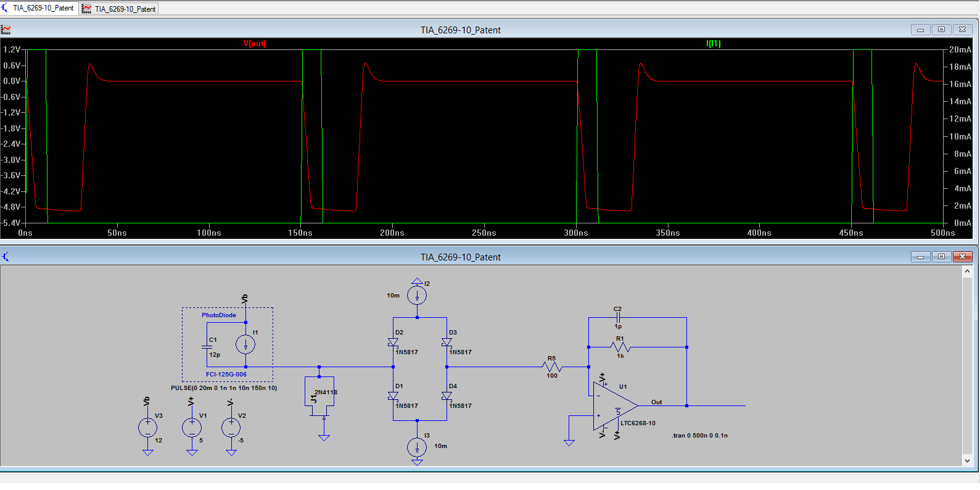Select diode D2 1N5817
The height and width of the screenshot is (490, 980).
pyautogui.click(x=393, y=343)
